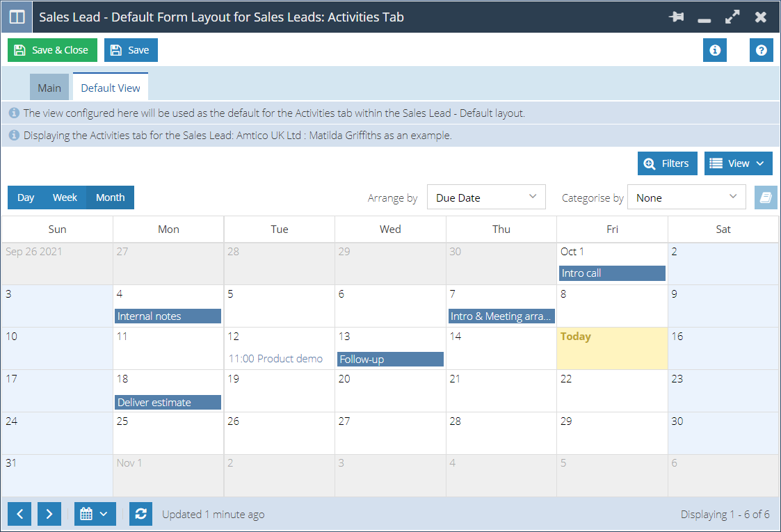Select the Default View tab
This screenshot has width=781, height=532.
click(x=111, y=88)
